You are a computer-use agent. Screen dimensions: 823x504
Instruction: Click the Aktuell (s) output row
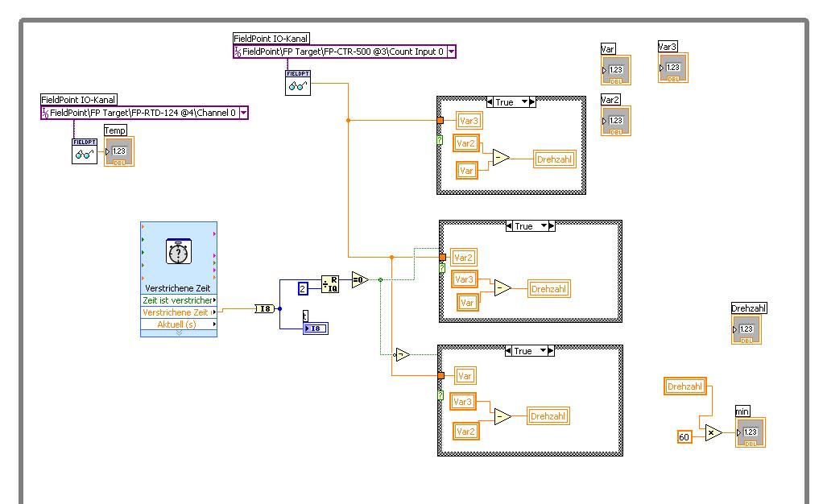tap(179, 324)
